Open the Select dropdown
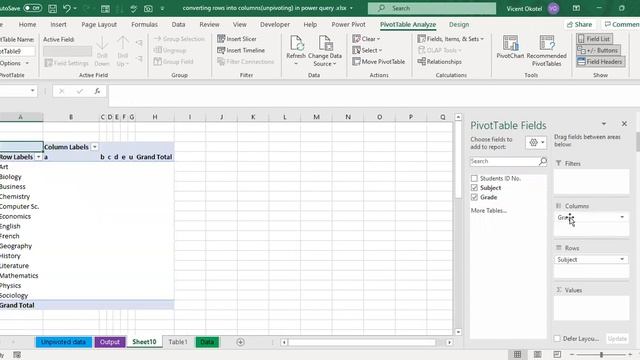This screenshot has width=640, height=360. coord(367,50)
